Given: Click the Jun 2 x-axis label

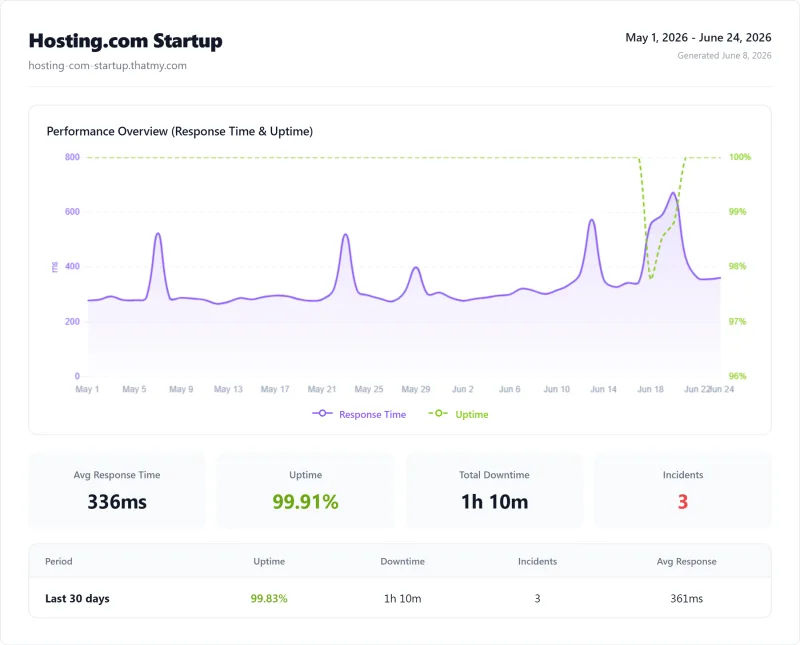Looking at the screenshot, I should [x=463, y=389].
